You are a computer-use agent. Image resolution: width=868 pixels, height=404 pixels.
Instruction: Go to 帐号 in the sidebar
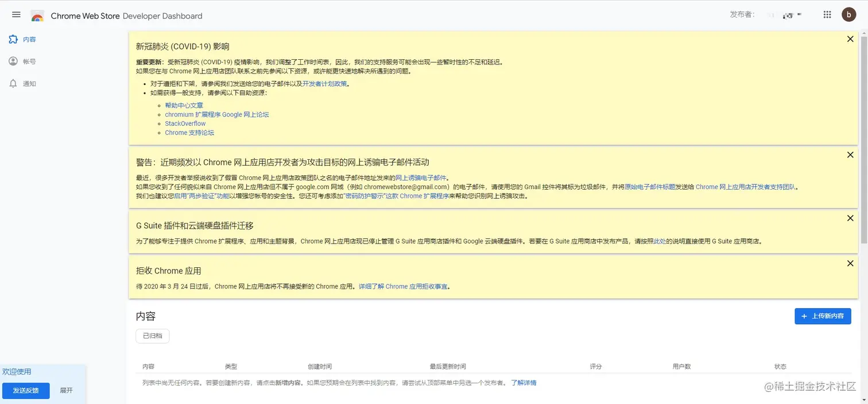pyautogui.click(x=29, y=61)
